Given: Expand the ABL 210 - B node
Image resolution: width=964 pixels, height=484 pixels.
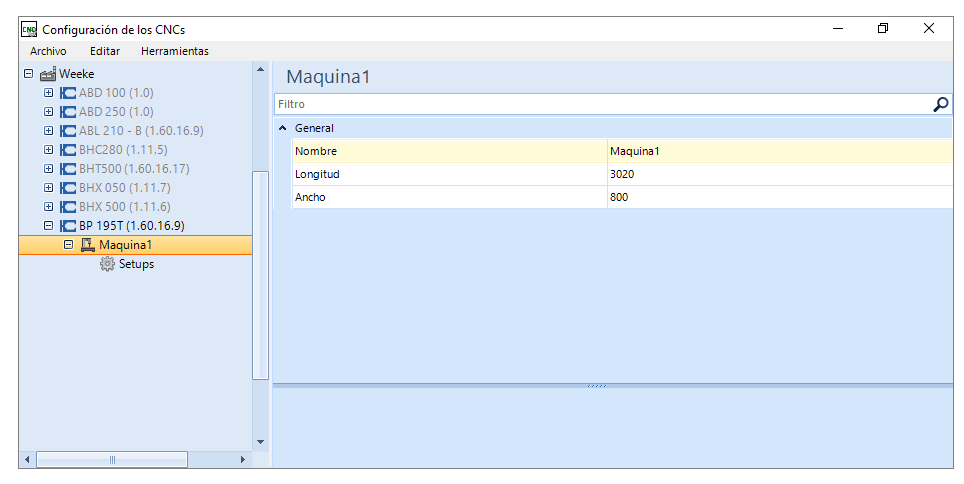Looking at the screenshot, I should (49, 131).
